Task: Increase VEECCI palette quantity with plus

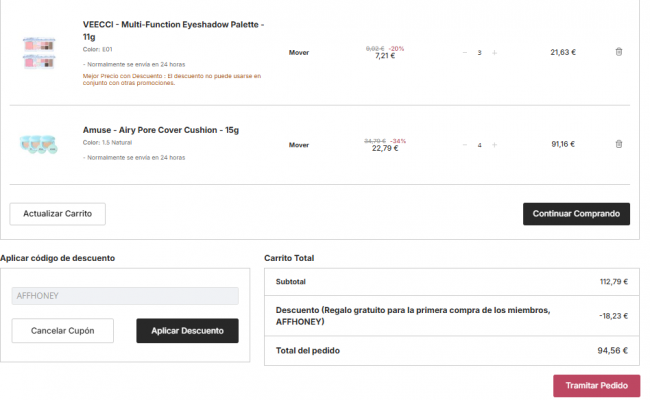Action: 495,52
